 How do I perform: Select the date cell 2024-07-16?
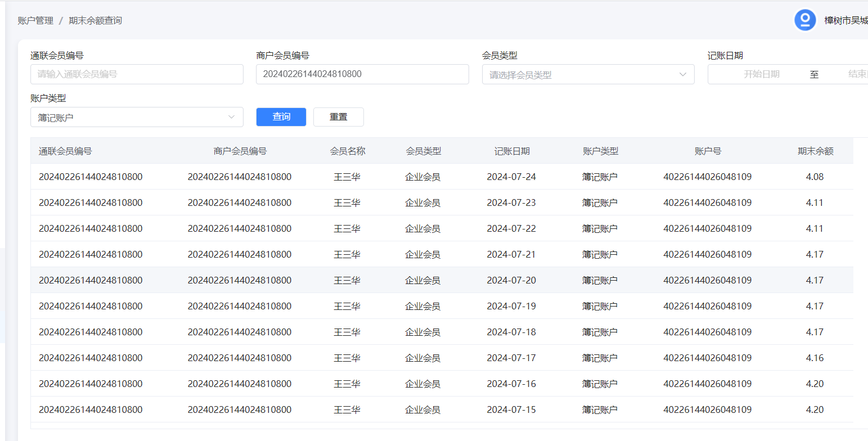511,384
